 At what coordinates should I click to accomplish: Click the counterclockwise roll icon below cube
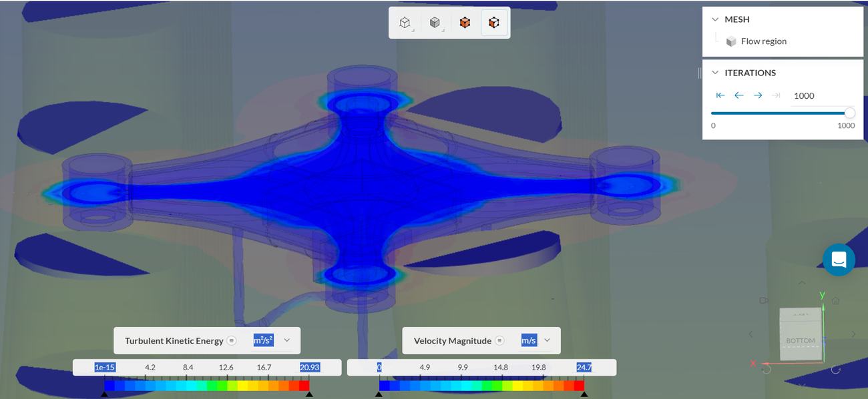(767, 369)
